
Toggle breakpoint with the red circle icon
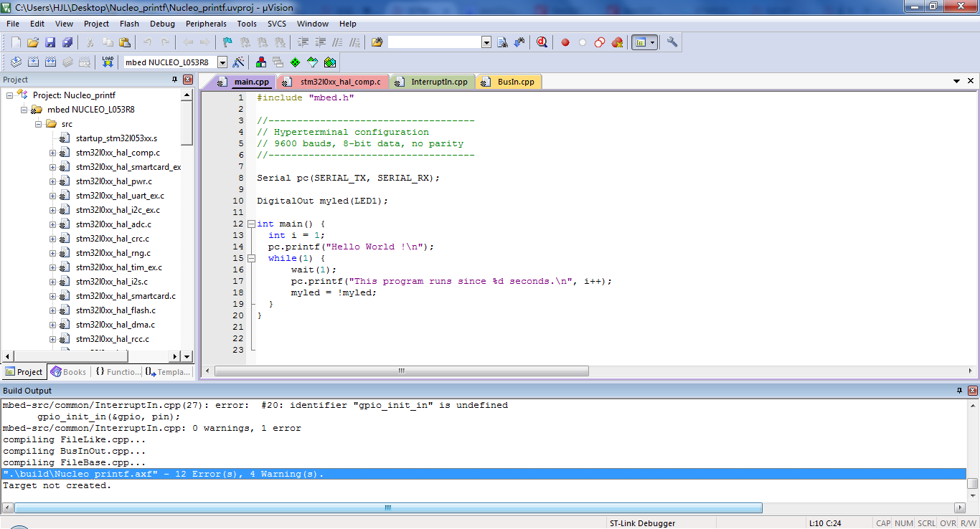565,42
